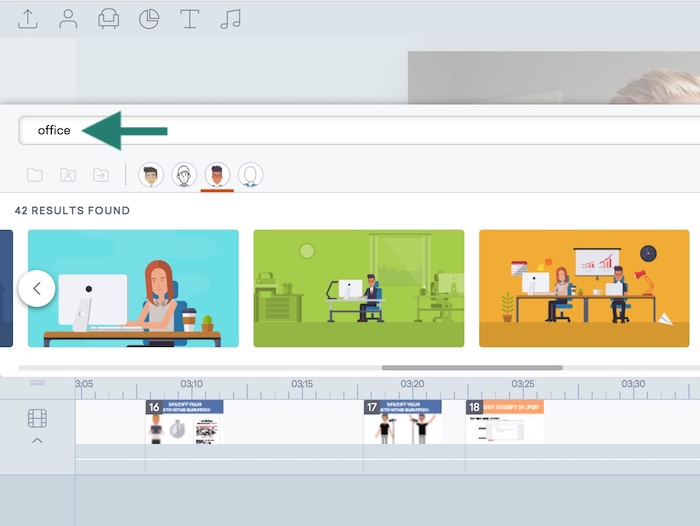Viewport: 700px width, 526px height.
Task: Open the characters library icon
Action: click(68, 19)
